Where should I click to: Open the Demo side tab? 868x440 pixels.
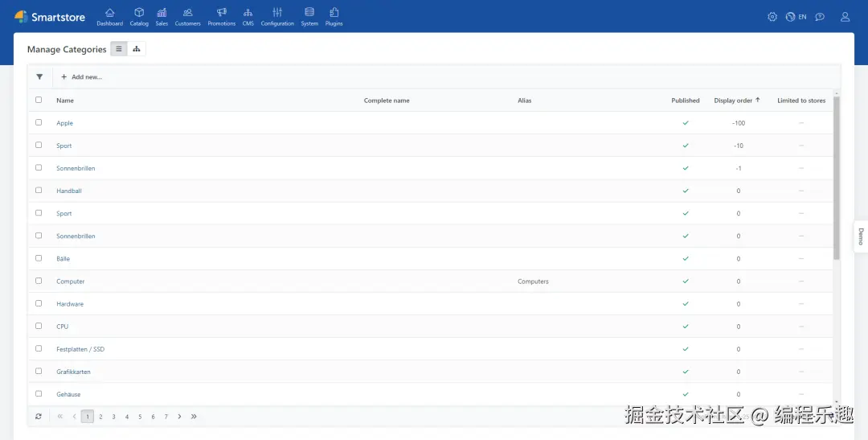[861, 236]
